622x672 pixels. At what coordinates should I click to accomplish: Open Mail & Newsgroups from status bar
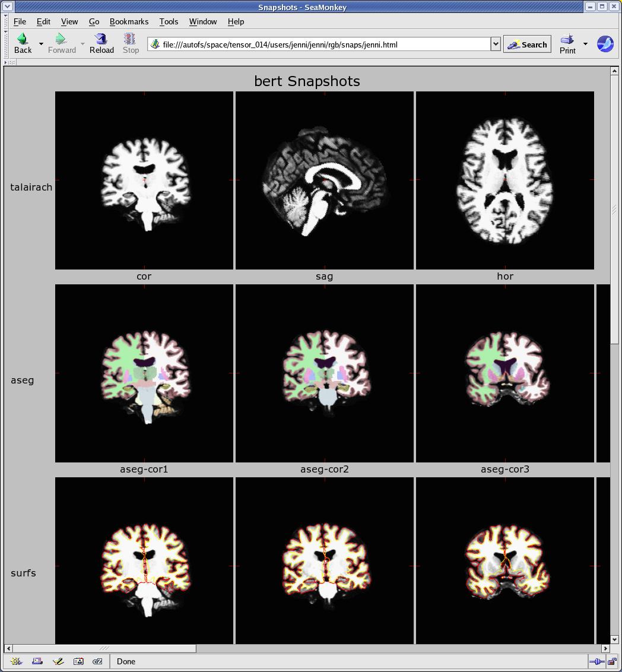pyautogui.click(x=37, y=661)
